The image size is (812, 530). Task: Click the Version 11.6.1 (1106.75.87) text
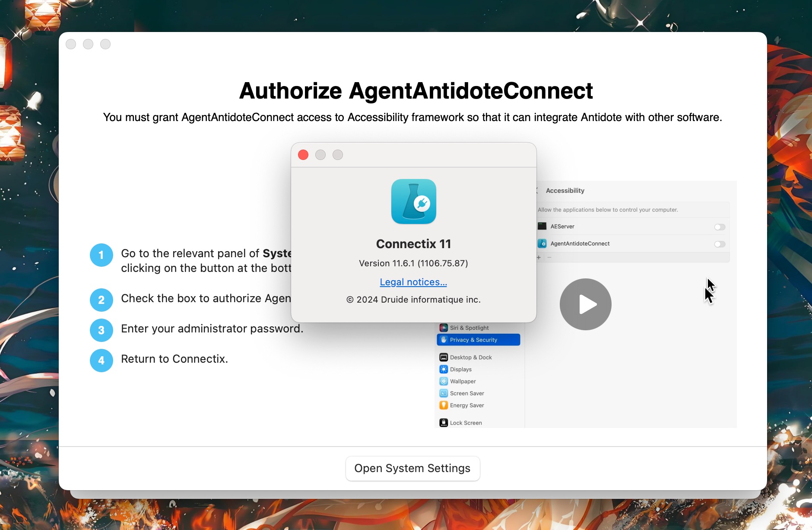click(x=413, y=263)
